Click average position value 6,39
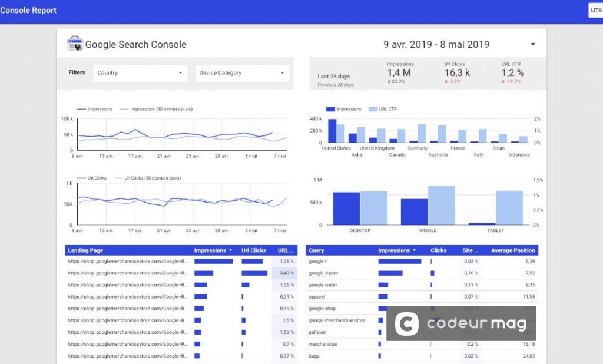The height and width of the screenshot is (364, 603). pos(530,262)
